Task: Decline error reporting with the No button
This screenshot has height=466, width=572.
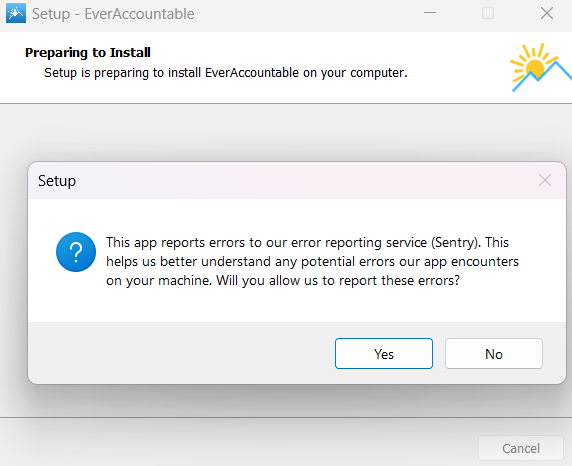Action: 494,354
